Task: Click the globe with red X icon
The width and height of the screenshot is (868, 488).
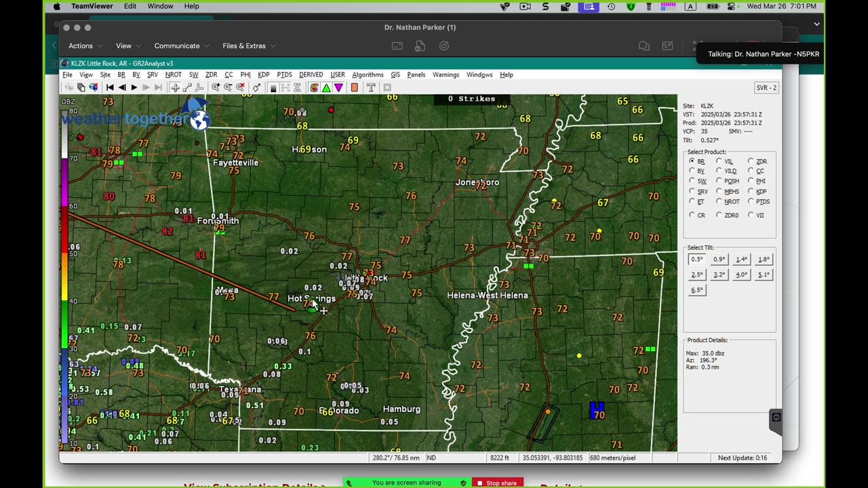Action: pyautogui.click(x=93, y=87)
